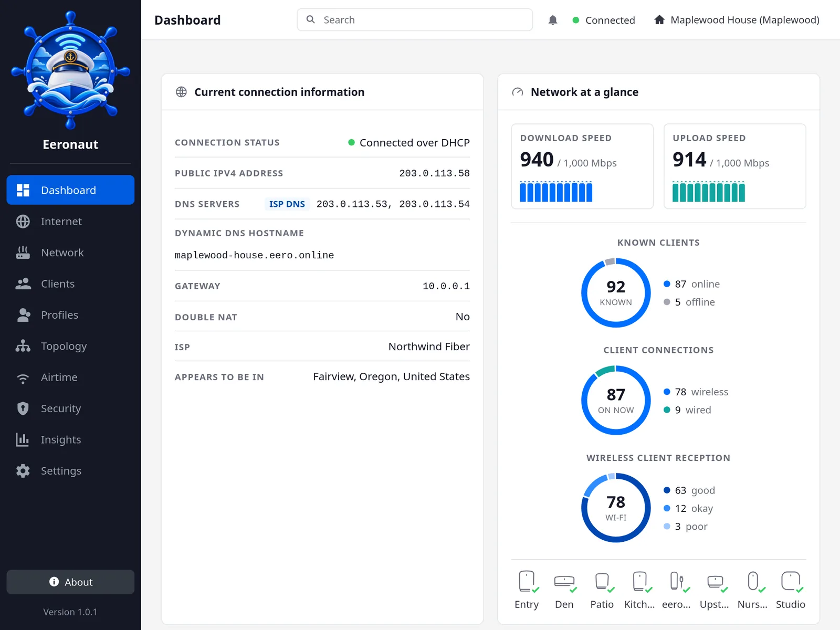
Task: Go to the Dashboard page
Action: (70, 190)
